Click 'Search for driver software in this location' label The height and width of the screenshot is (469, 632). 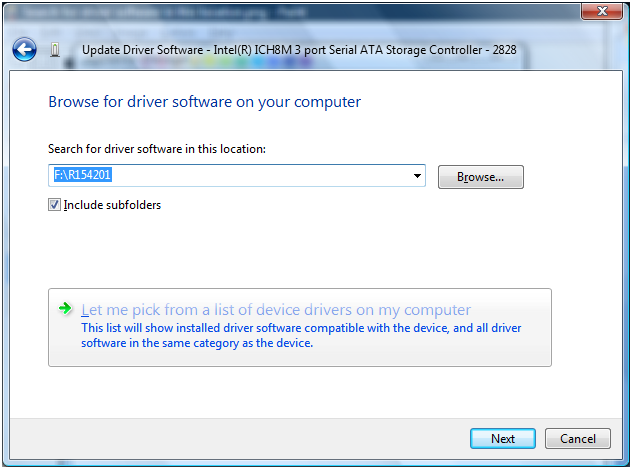(x=157, y=149)
